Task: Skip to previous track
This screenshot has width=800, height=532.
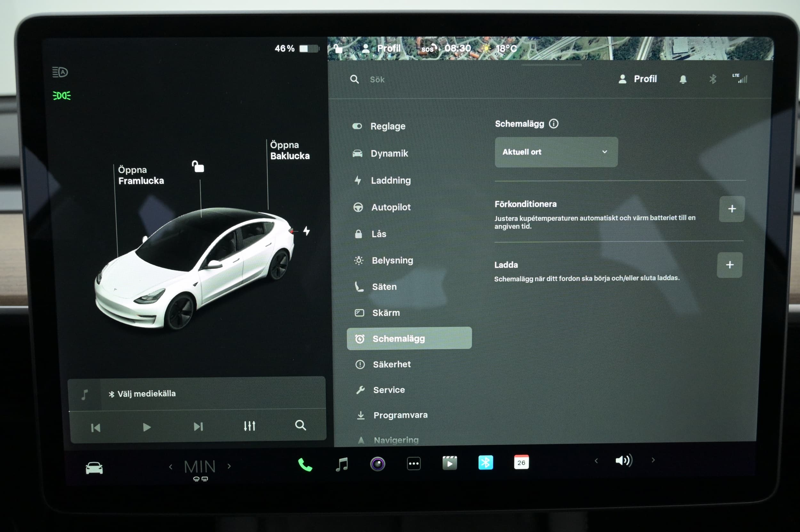Action: click(96, 428)
